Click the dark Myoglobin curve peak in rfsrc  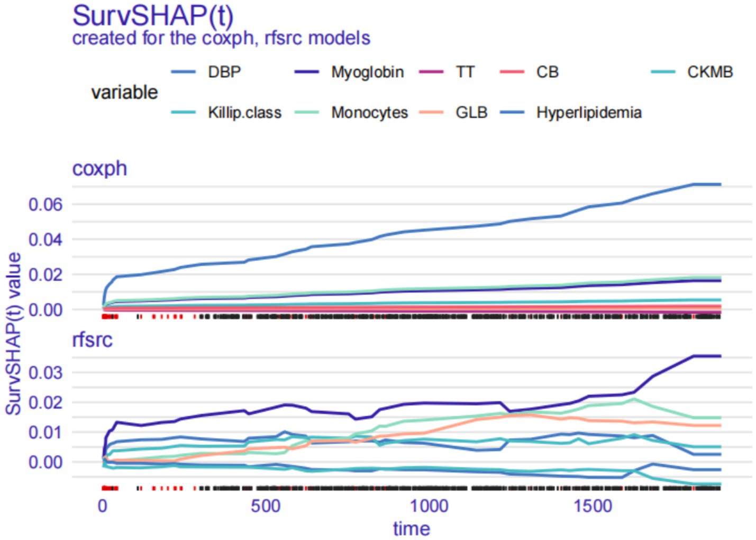(706, 356)
